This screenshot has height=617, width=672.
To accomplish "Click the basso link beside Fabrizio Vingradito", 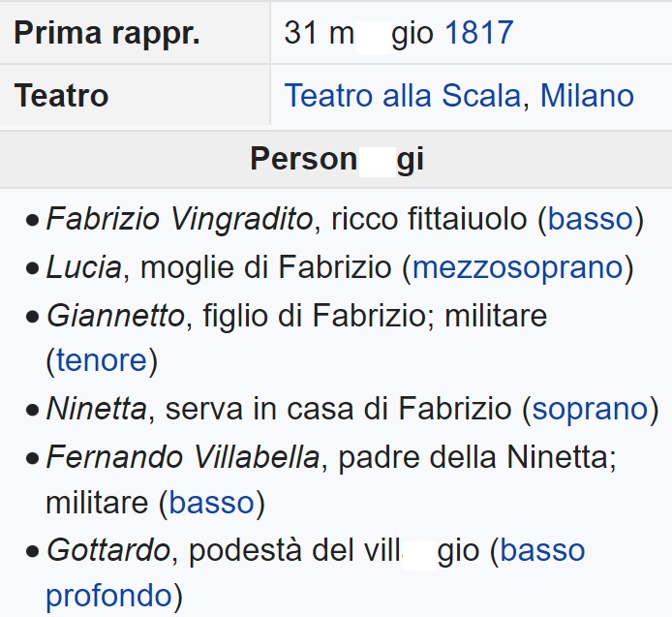I will (590, 220).
